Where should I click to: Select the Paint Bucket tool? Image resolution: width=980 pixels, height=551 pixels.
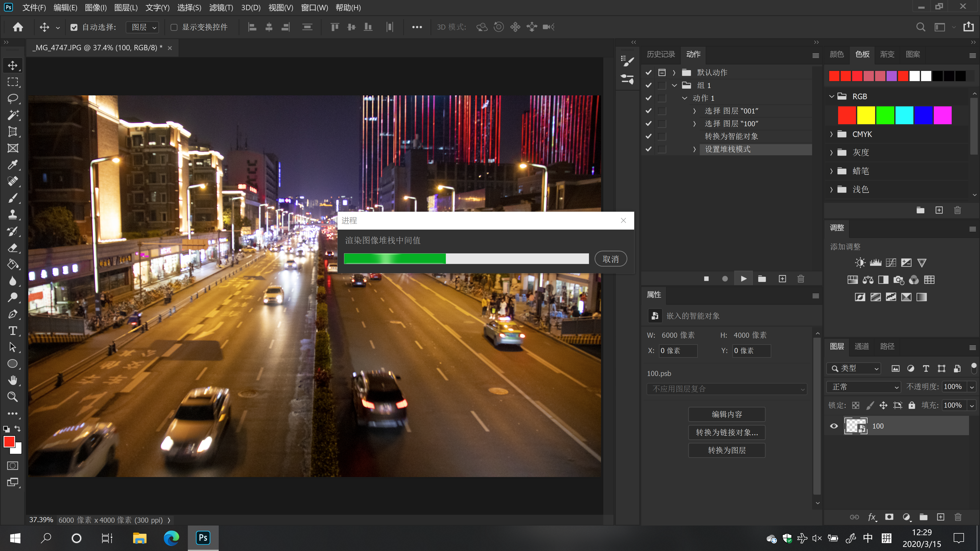coord(13,264)
